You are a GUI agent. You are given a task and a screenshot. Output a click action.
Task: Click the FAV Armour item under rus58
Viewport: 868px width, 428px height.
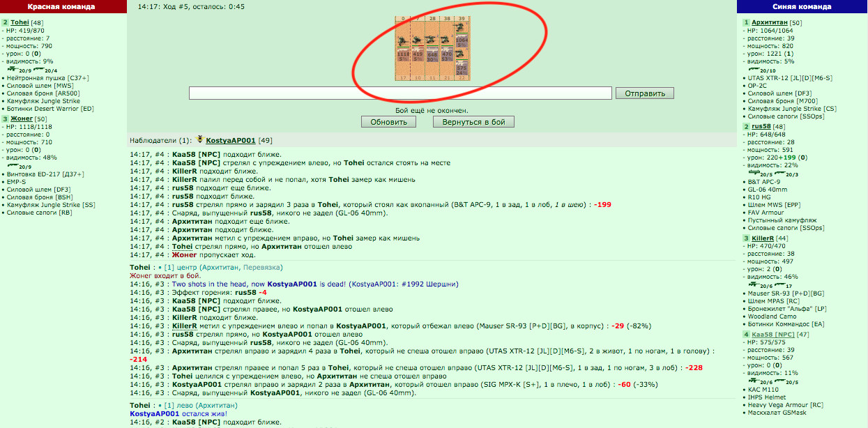[767, 212]
